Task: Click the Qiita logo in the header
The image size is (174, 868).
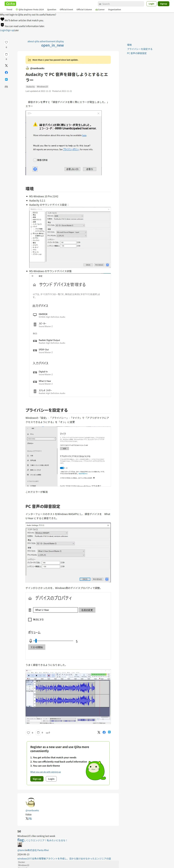Action: click(x=10, y=4)
